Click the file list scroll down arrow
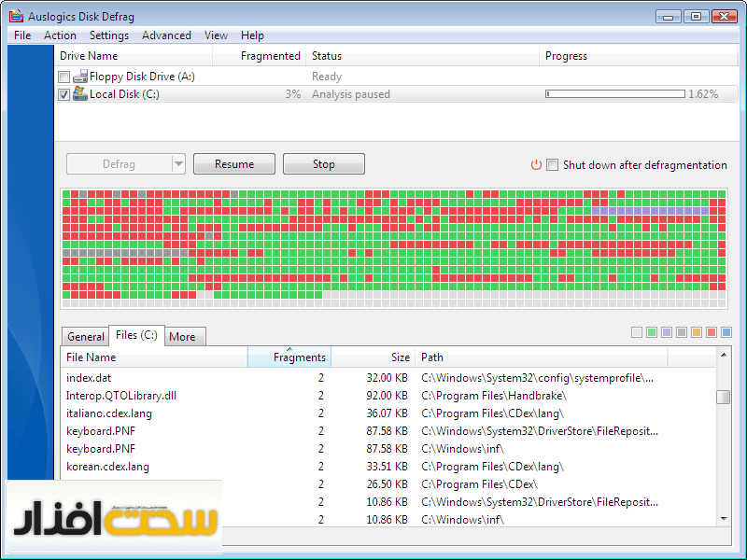 [724, 518]
